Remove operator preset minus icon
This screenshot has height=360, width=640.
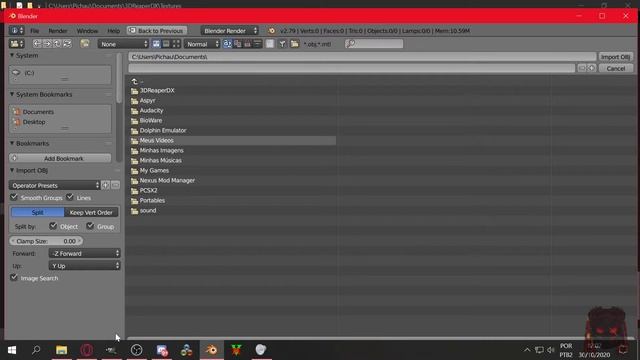pos(116,185)
